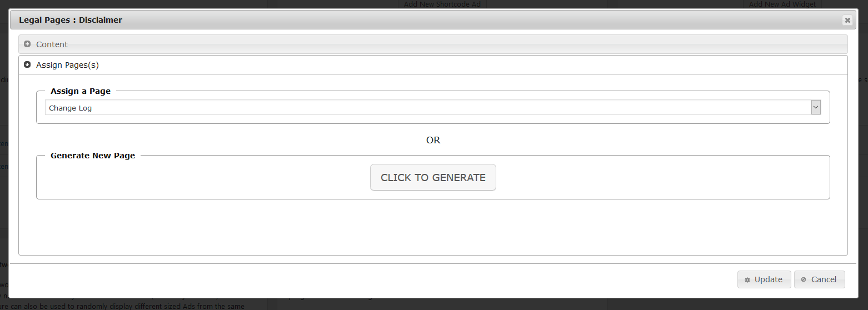Expand the Content accordion section
This screenshot has width=868, height=310.
[433, 44]
